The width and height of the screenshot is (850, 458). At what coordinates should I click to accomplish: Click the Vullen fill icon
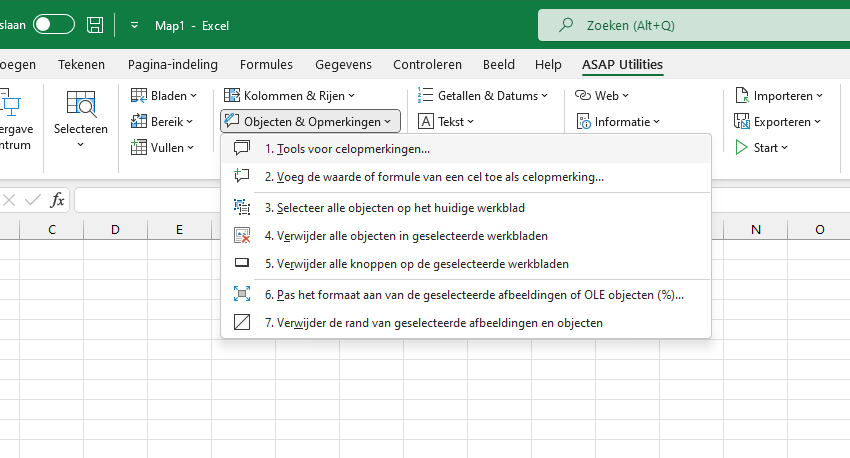point(139,147)
